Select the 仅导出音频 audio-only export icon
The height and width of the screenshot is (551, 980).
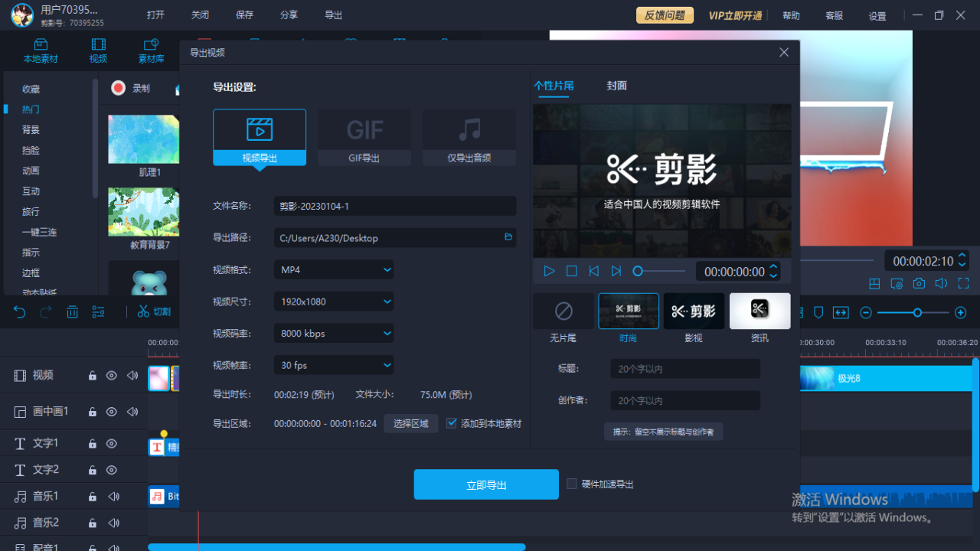coord(469,130)
